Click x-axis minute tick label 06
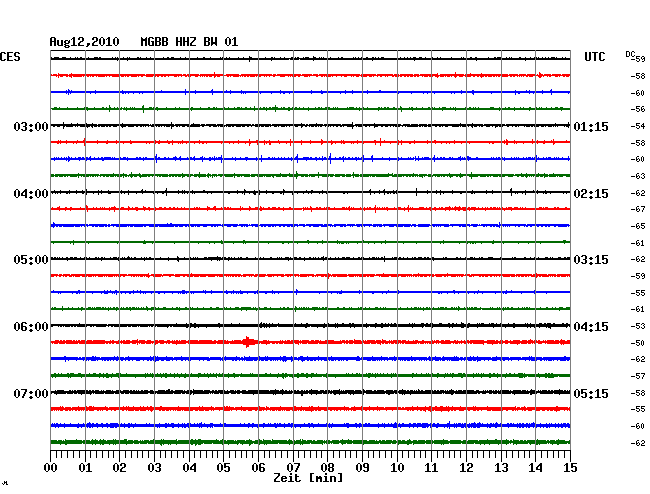Viewport: 650px width, 494px height. coord(258,467)
